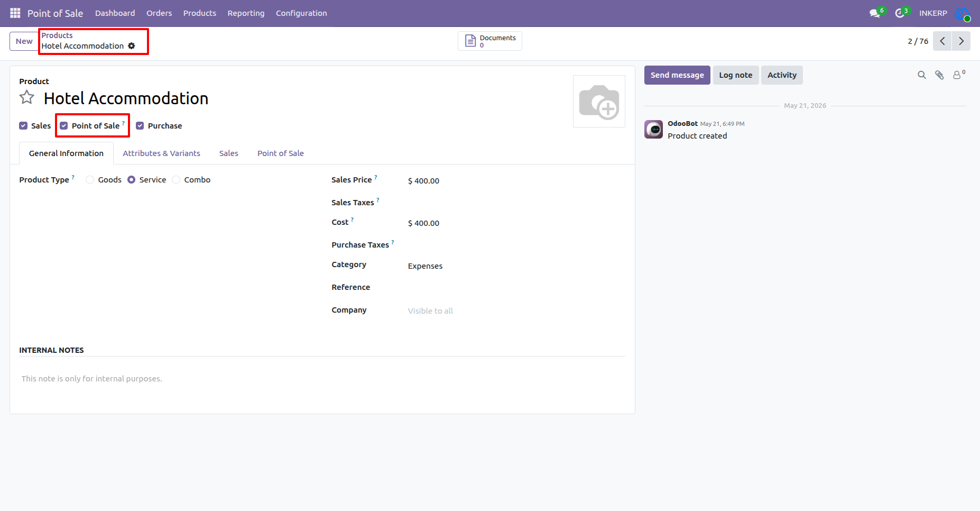
Task: Open the Documents smart button
Action: [x=490, y=41]
